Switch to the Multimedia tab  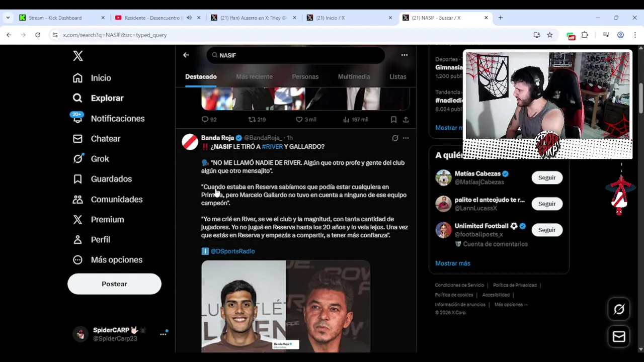[354, 76]
